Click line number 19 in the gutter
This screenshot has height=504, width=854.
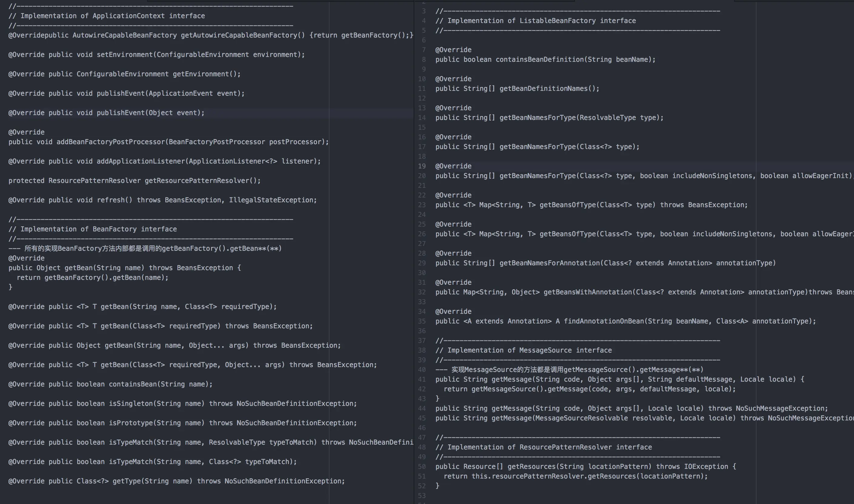(422, 166)
